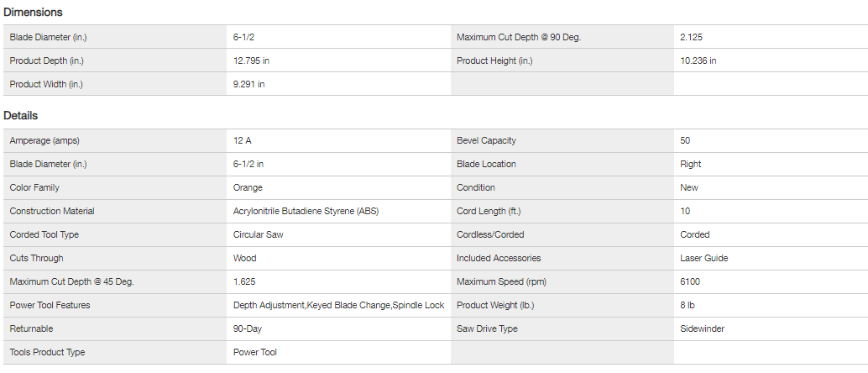The image size is (868, 373).
Task: Select the Product Depth (in.) label
Action: 46,60
